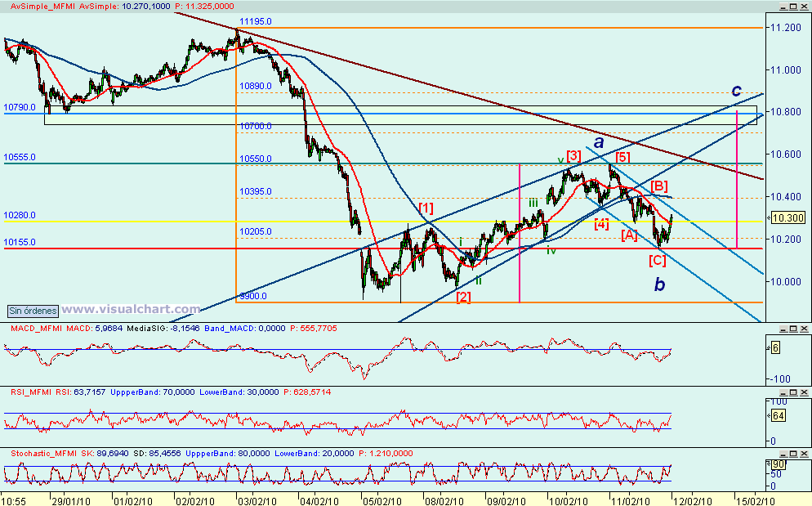Click the 11.200 price axis label

(x=786, y=28)
